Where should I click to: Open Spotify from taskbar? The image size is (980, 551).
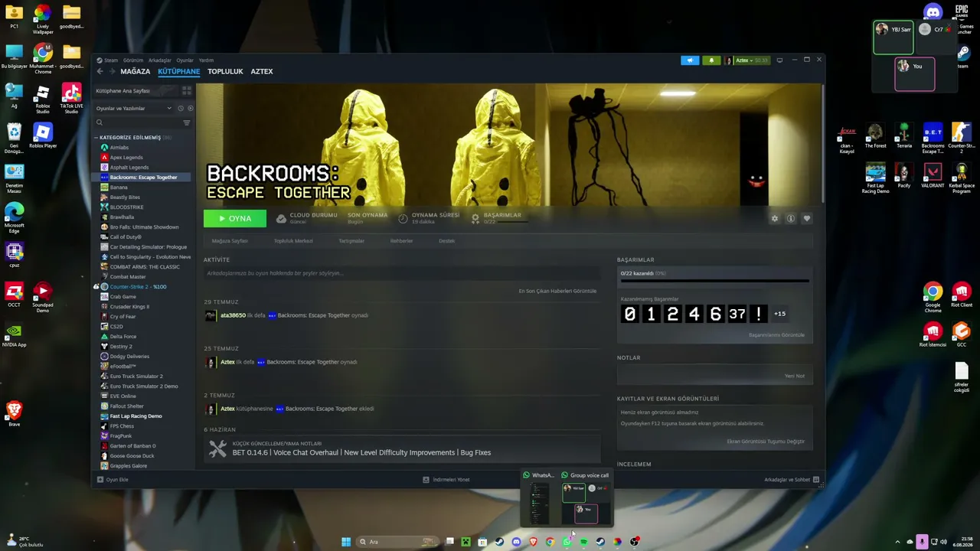583,542
